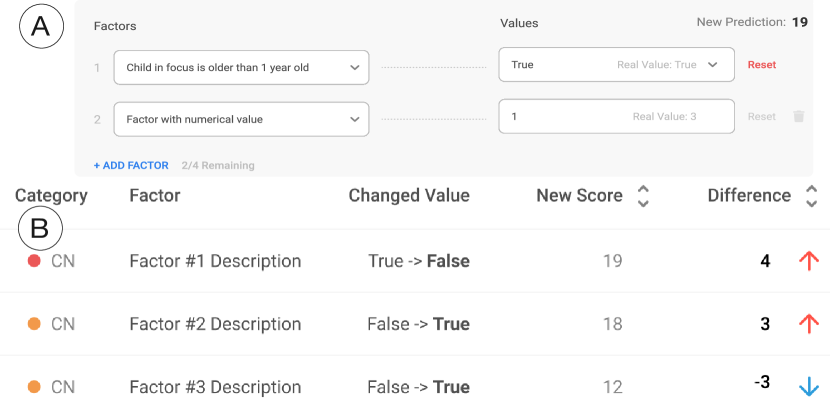Click the red up arrow in Factor #1 row
This screenshot has width=830, height=413.
(x=809, y=261)
